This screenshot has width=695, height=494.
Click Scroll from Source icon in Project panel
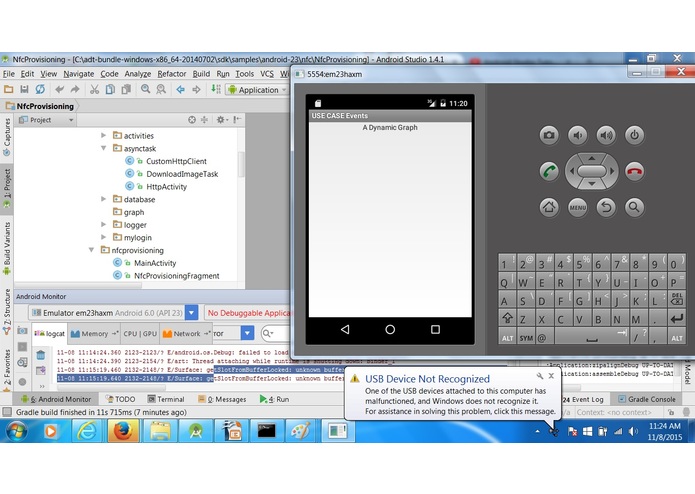[x=192, y=120]
